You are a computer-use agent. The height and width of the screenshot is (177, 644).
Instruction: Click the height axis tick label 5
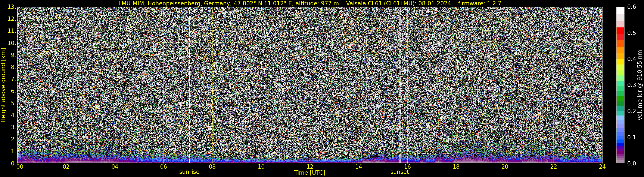[x=13, y=103]
